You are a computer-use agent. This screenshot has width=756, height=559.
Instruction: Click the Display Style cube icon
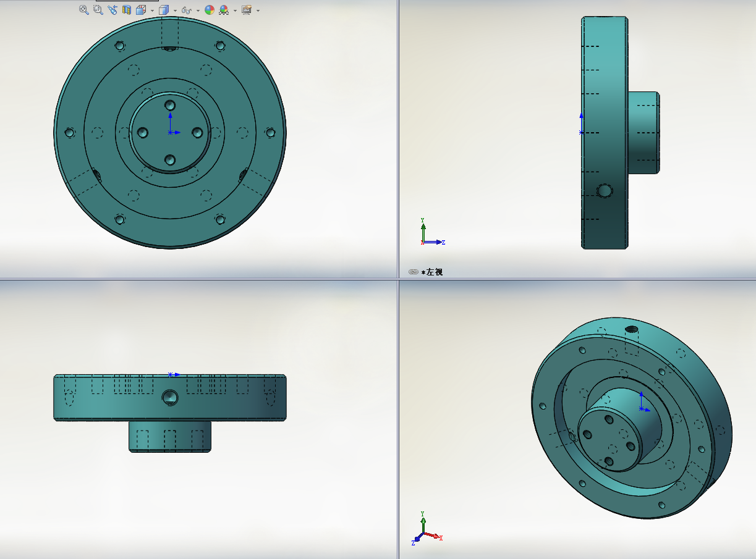164,10
